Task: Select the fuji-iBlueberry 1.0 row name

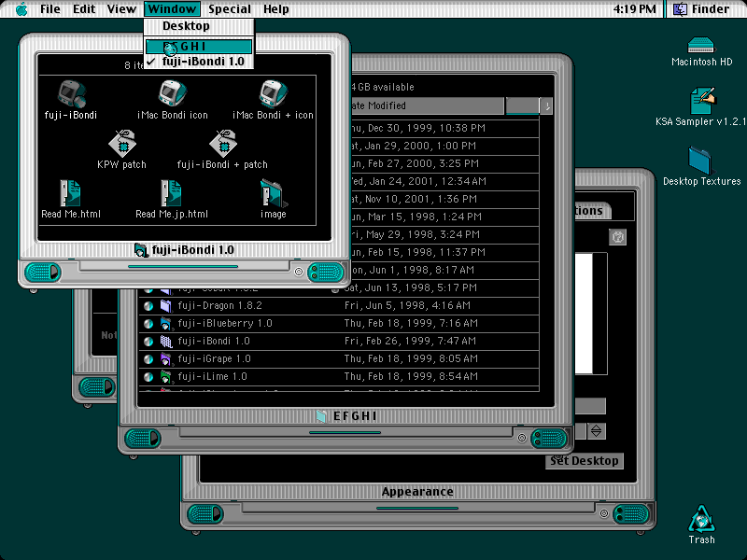Action: tap(225, 323)
